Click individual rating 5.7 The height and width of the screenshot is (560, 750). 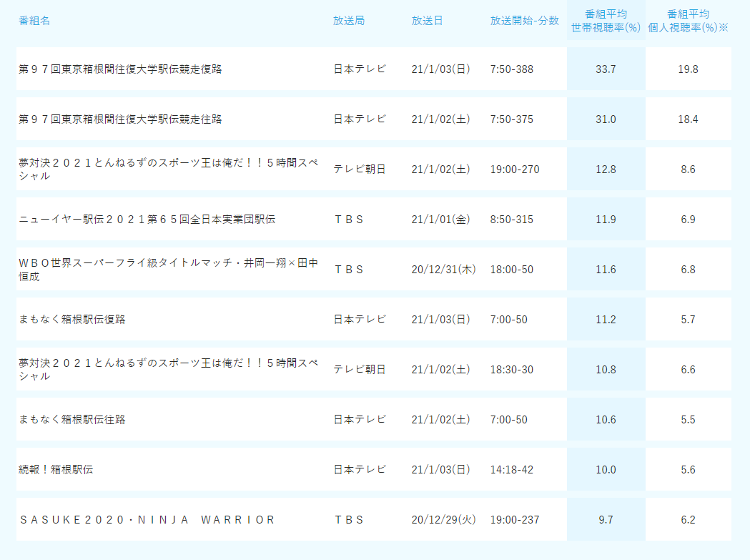pyautogui.click(x=688, y=319)
